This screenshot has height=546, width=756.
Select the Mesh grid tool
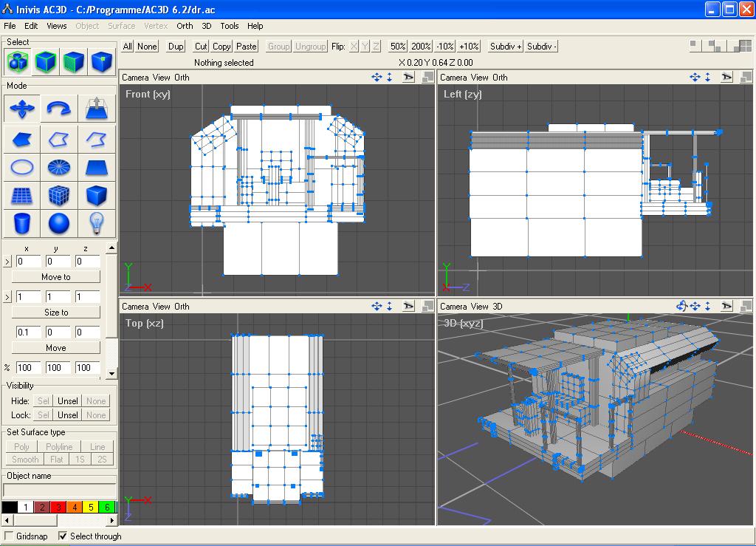pyautogui.click(x=21, y=195)
